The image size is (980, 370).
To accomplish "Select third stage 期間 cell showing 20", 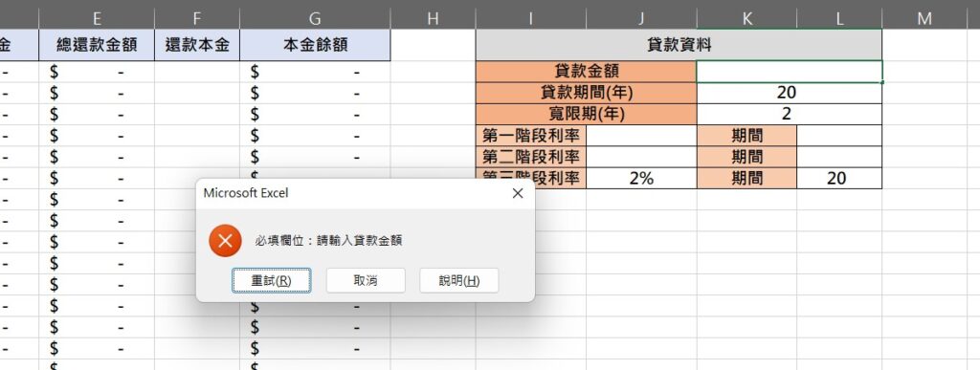I will coord(839,178).
